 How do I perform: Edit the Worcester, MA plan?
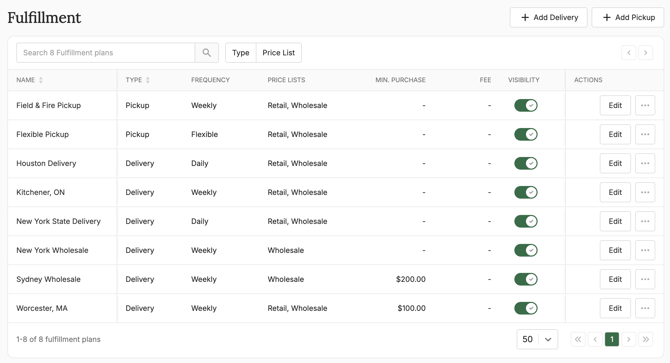coord(615,308)
